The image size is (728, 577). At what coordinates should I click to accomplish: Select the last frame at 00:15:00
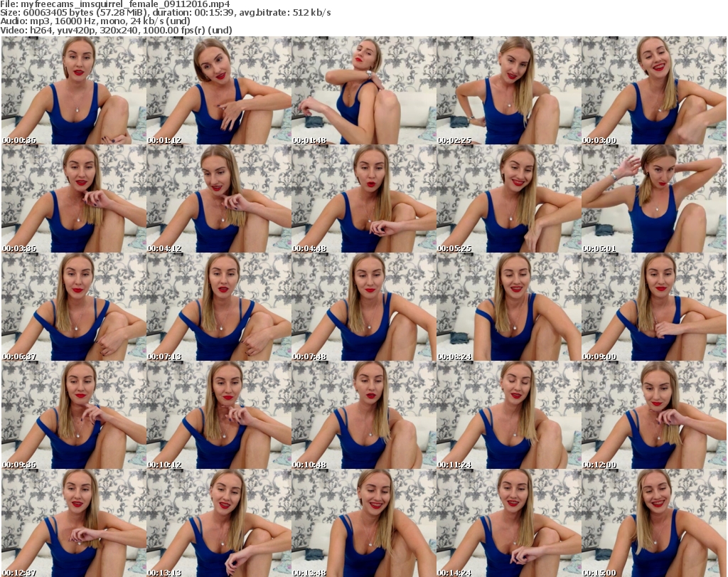[653, 523]
